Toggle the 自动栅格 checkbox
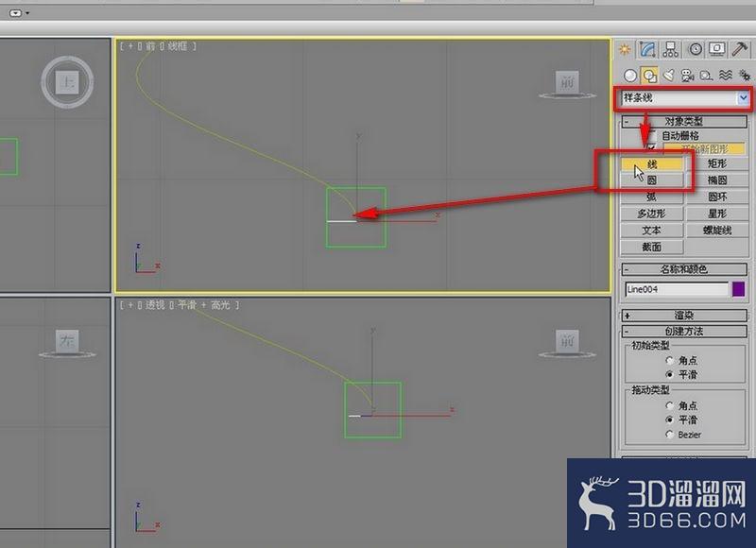 (x=652, y=135)
